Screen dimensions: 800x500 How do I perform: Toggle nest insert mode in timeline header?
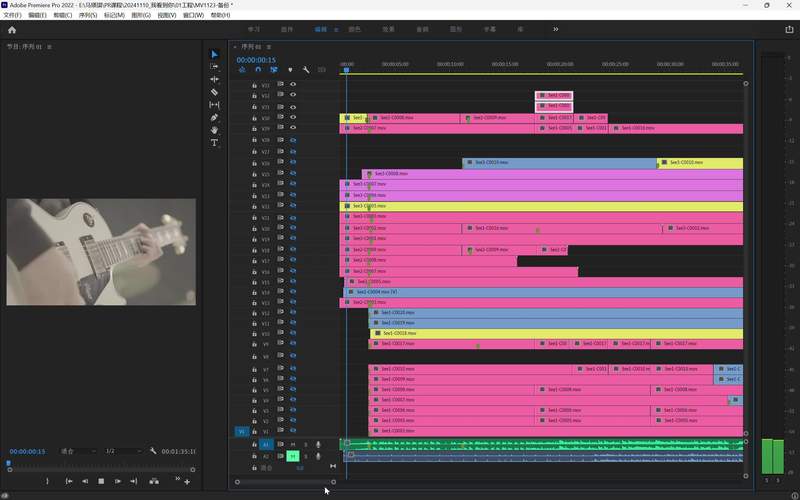[x=242, y=69]
